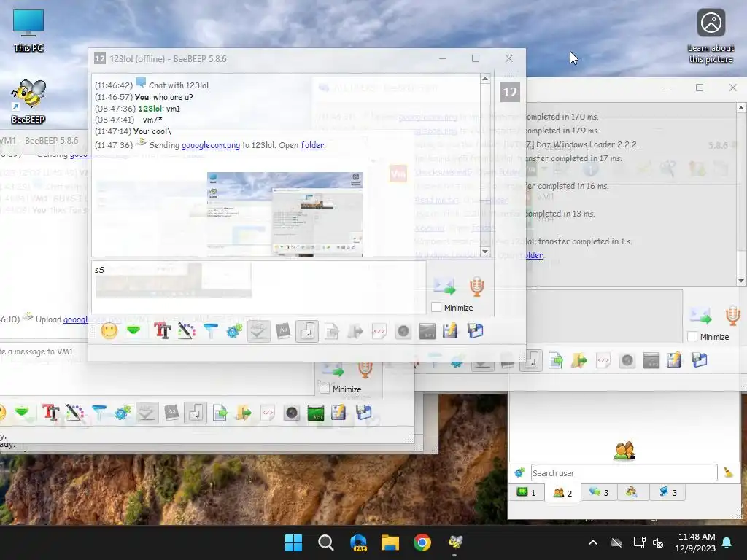Open chat settings gear in 123lol chat toolbar
Viewport: 747px width, 560px height.
234,330
